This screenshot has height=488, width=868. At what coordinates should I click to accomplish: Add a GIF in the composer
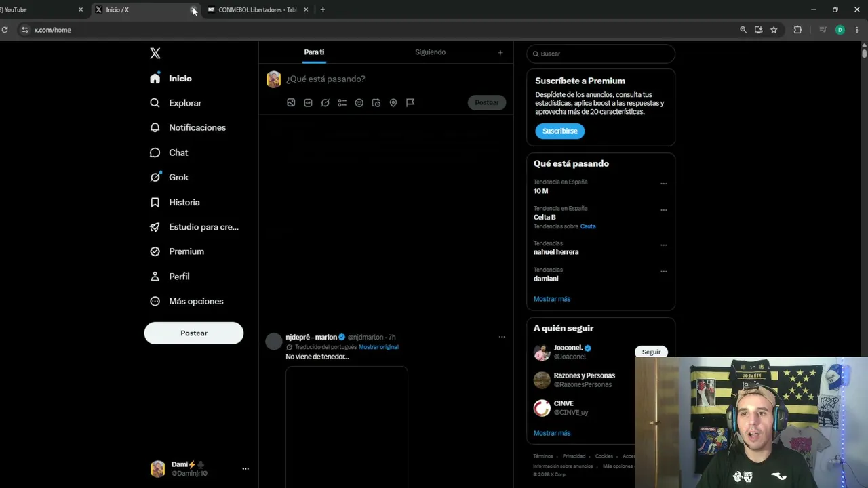click(x=308, y=103)
